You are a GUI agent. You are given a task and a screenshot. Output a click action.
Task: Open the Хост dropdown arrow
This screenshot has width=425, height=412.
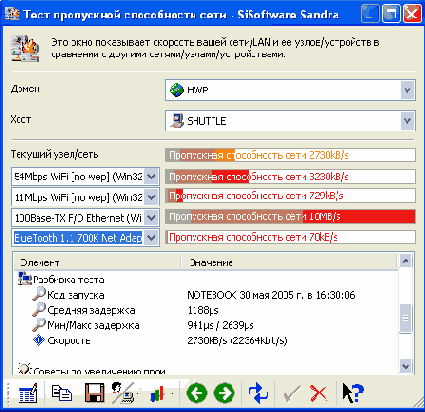pyautogui.click(x=407, y=121)
